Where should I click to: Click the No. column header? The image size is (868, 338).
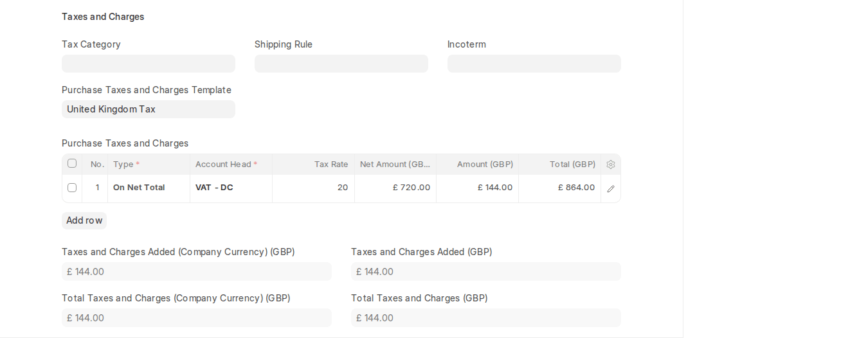pos(95,165)
